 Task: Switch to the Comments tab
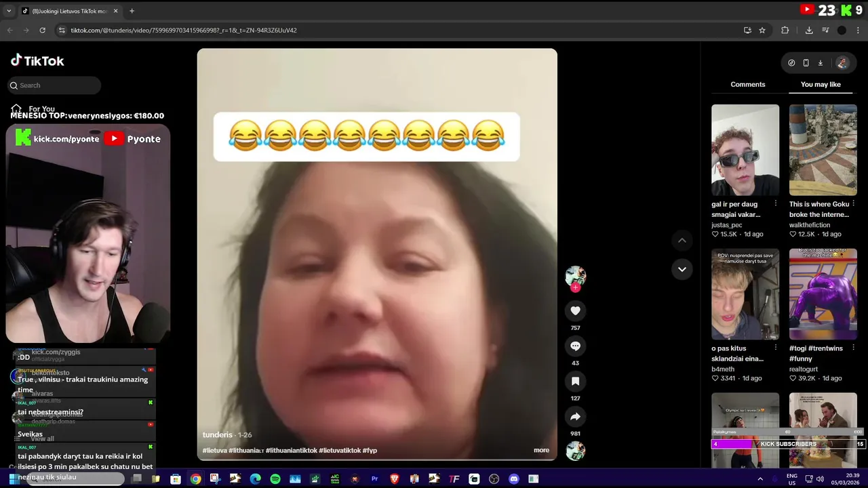(x=748, y=84)
